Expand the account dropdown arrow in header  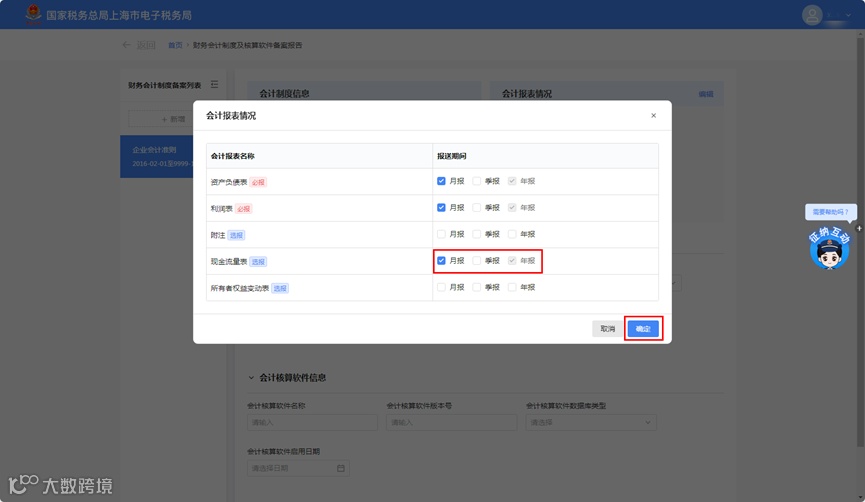[x=848, y=15]
